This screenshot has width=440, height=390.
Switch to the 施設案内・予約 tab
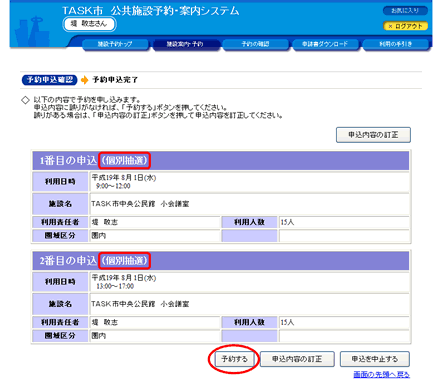pos(185,44)
